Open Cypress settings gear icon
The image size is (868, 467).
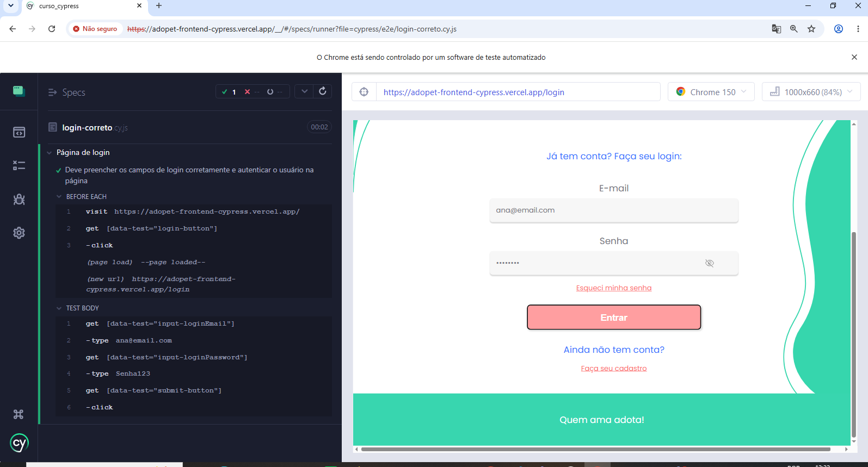pyautogui.click(x=19, y=233)
